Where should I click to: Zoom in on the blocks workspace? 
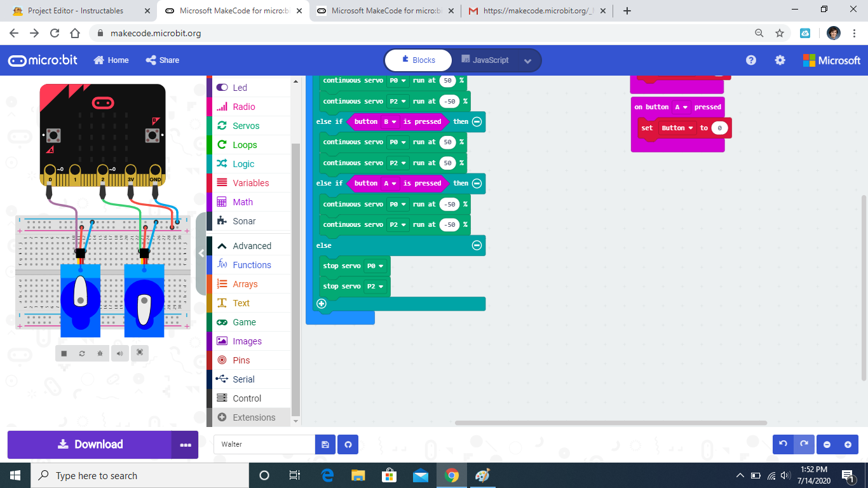pos(848,445)
